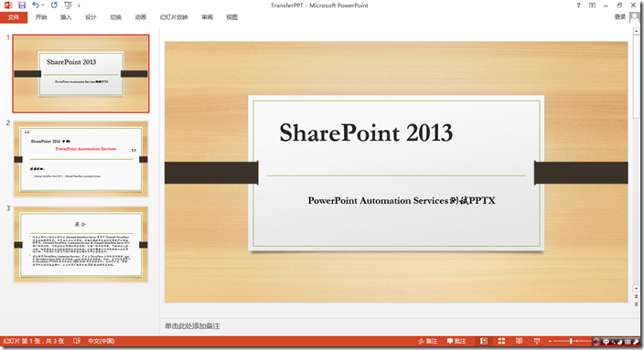644x350 pixels.
Task: Switch to Normal view icon in status bar
Action: pyautogui.click(x=484, y=341)
